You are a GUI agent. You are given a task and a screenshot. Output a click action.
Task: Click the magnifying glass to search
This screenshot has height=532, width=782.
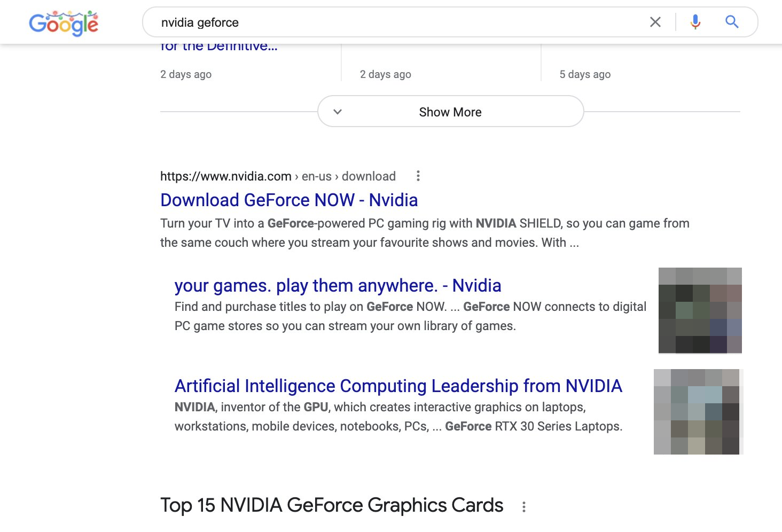click(x=732, y=22)
